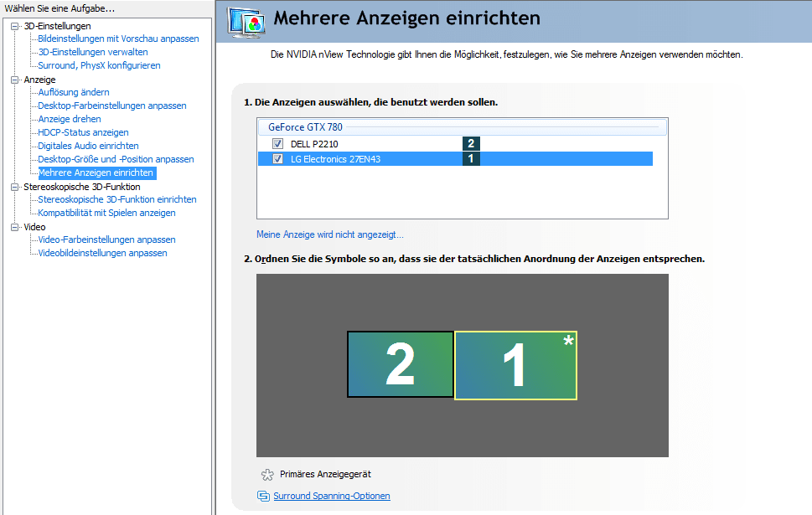Screen dimensions: 812x515
Task: Select the LG Electronics 27EN43 row
Action: coord(455,158)
